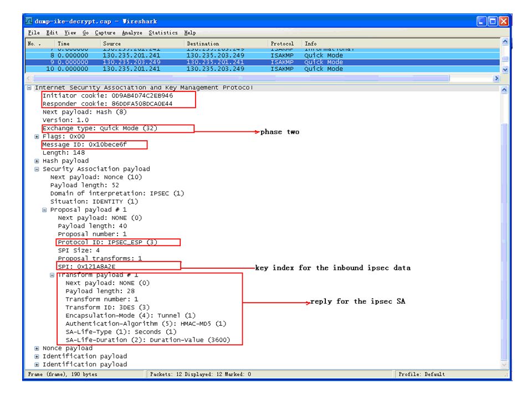Sort packets by Destination column header

[x=226, y=43]
